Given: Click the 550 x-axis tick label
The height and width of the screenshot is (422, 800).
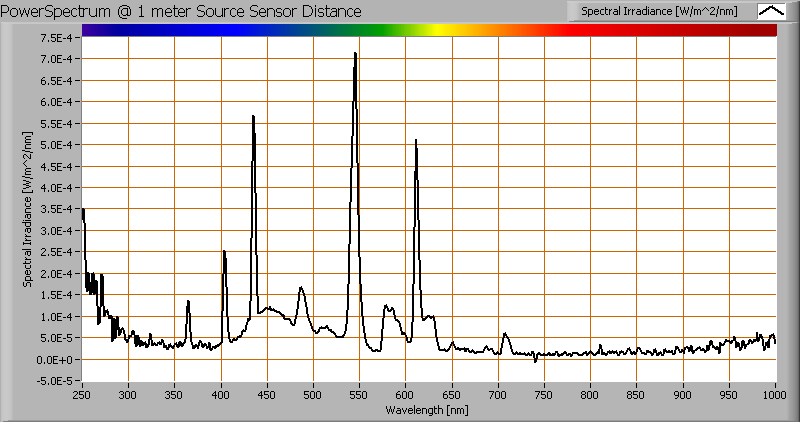Looking at the screenshot, I should [x=359, y=394].
